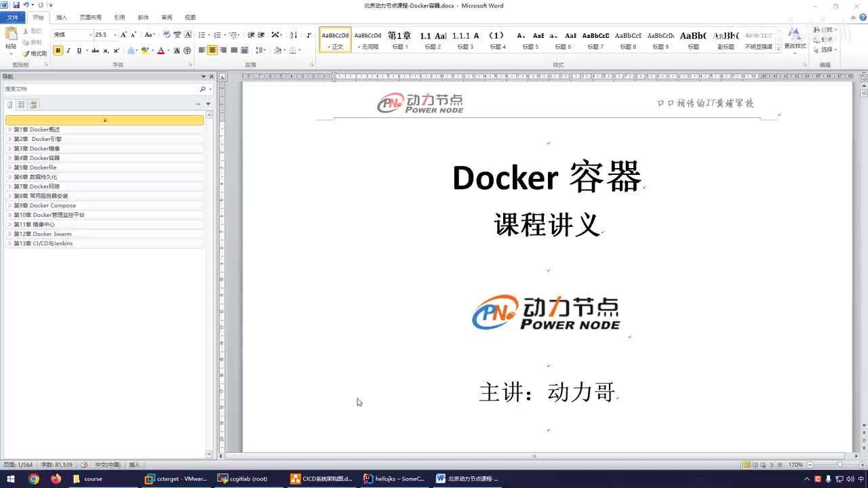Toggle character border button

click(188, 35)
